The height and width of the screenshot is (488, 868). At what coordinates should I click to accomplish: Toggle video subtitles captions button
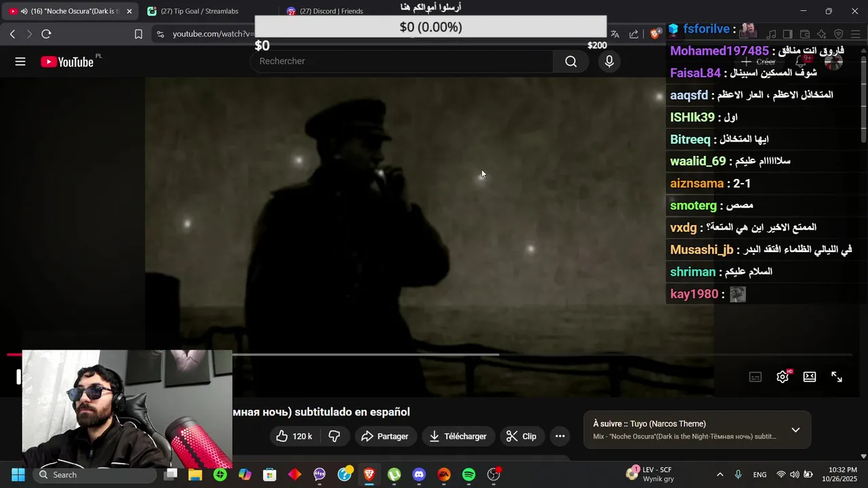coord(755,377)
